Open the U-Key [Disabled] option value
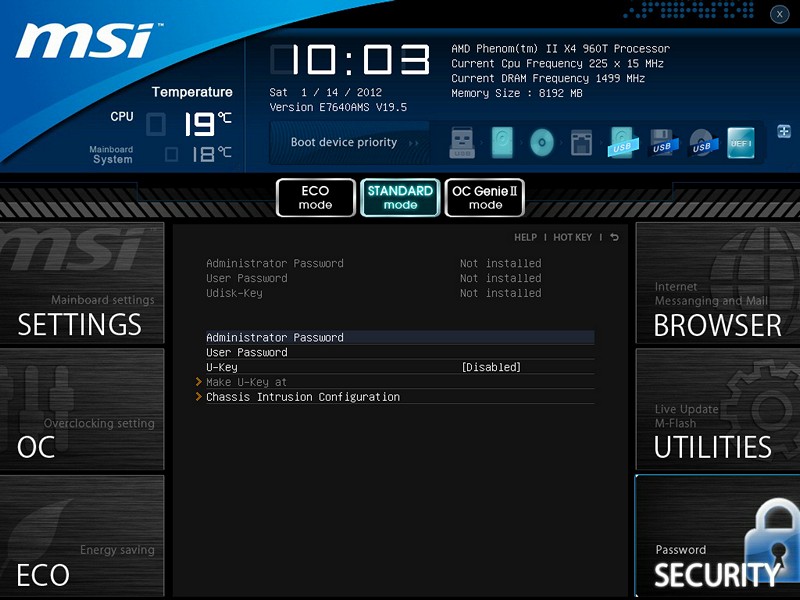 click(491, 367)
